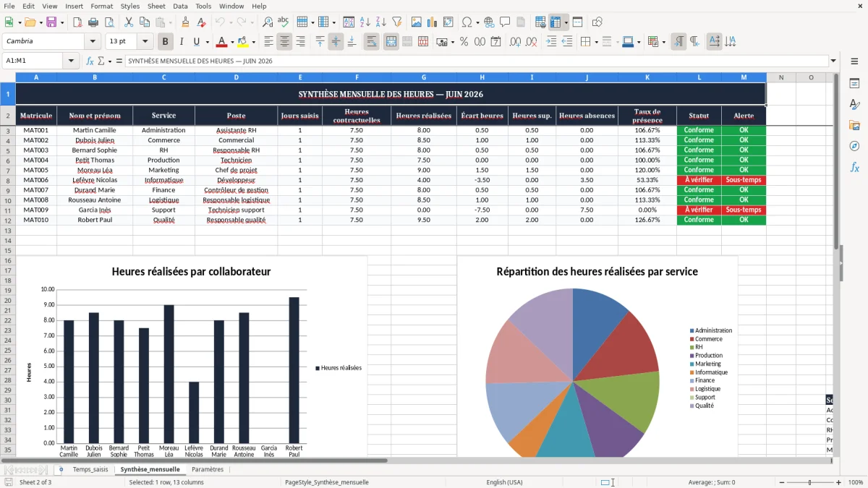Open Find & Replace tool

pyautogui.click(x=268, y=22)
